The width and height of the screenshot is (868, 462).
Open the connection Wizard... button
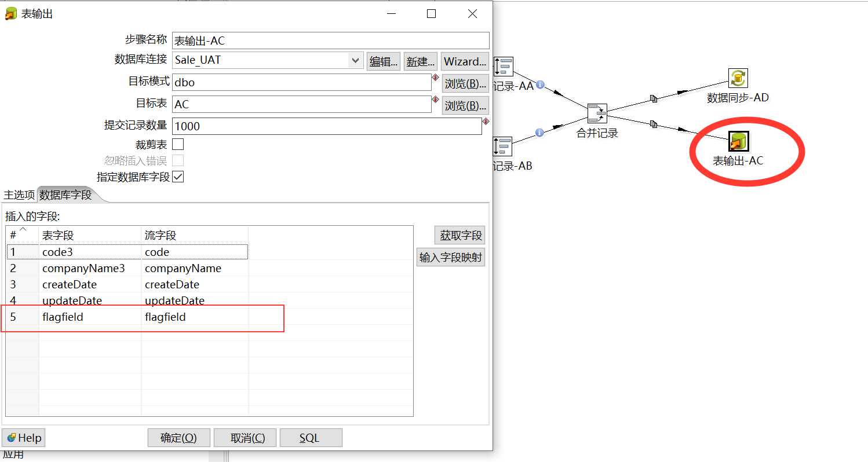465,61
